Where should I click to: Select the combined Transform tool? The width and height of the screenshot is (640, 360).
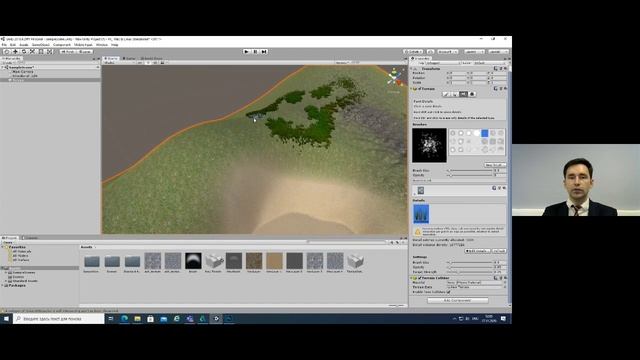(x=50, y=52)
